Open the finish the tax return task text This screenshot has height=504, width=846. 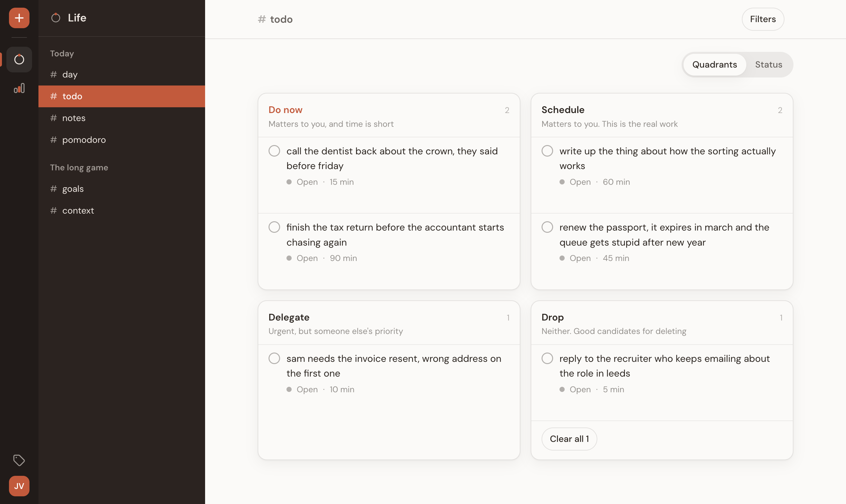click(395, 235)
